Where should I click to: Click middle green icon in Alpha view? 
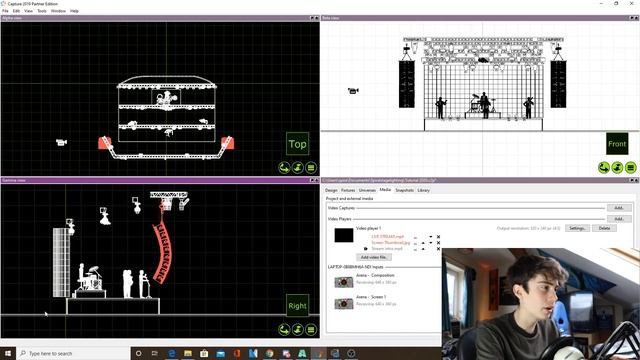[298, 168]
